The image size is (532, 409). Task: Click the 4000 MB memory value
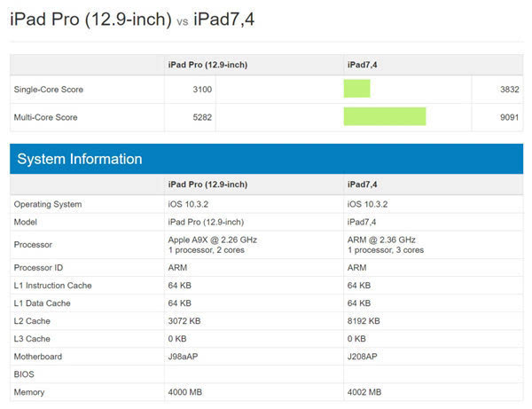click(x=185, y=392)
